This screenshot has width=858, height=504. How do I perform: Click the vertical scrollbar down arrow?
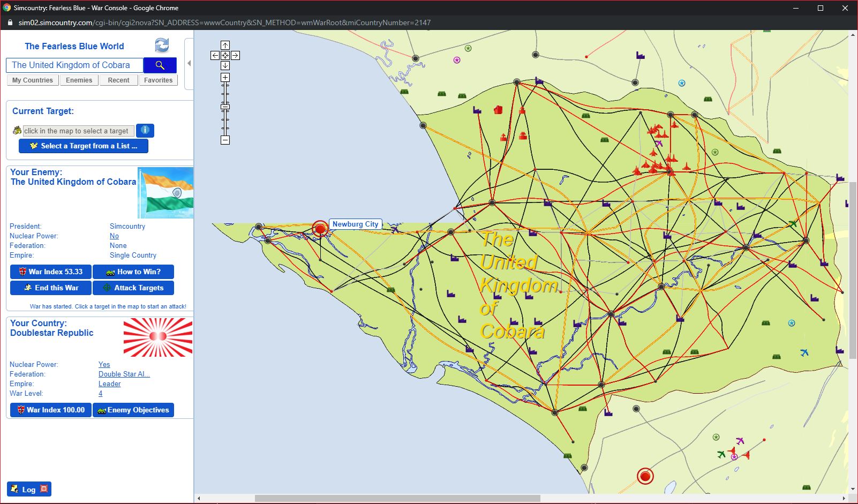click(x=853, y=489)
